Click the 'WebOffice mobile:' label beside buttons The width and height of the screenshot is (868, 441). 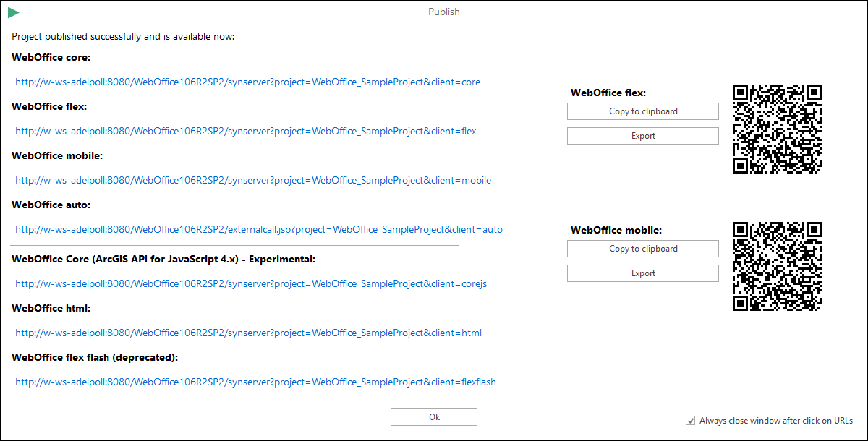(x=614, y=229)
